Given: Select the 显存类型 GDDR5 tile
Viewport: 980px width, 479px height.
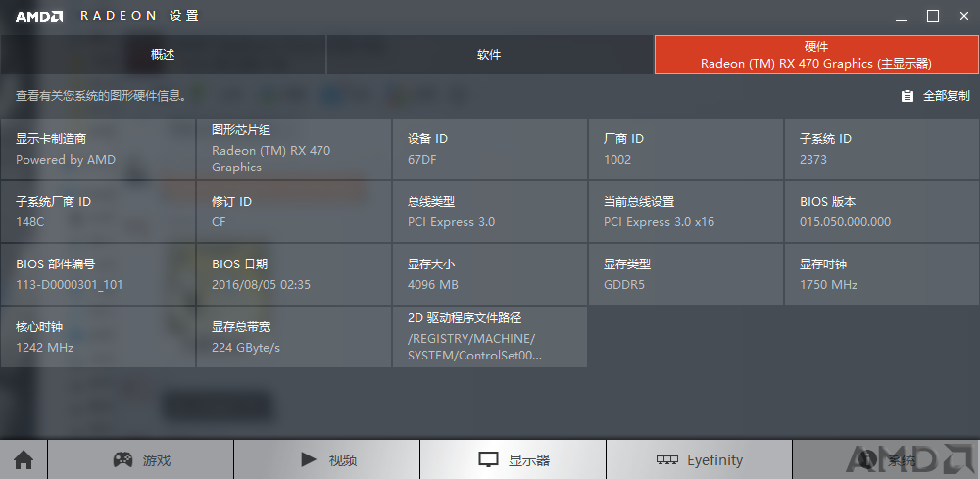Looking at the screenshot, I should [x=686, y=274].
